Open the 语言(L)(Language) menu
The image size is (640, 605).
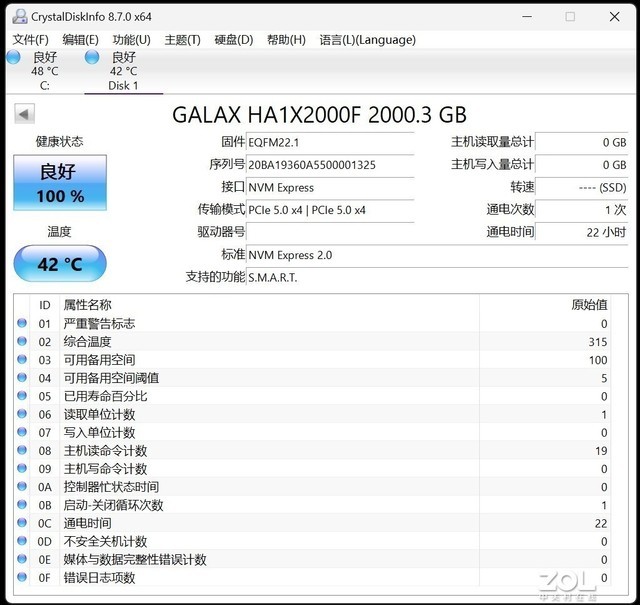[353, 39]
